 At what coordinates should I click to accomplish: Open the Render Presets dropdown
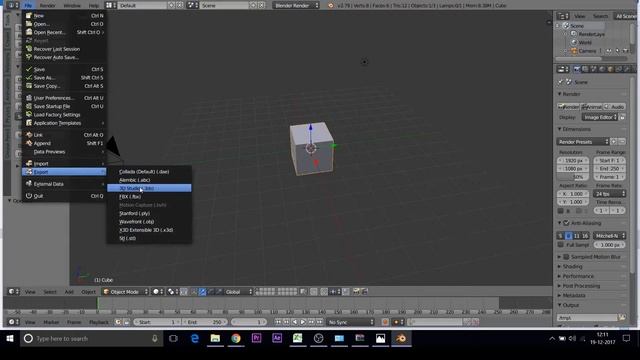tap(583, 142)
